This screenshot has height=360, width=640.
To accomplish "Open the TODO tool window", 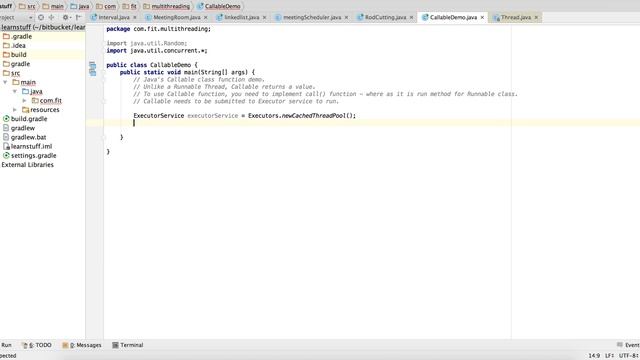I will coord(37,345).
